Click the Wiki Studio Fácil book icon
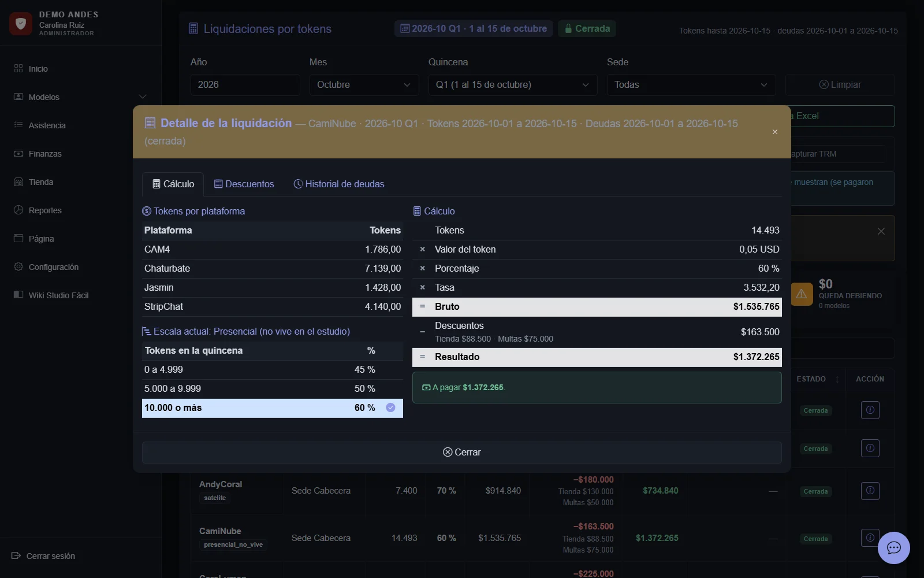The image size is (924, 578). tap(18, 295)
